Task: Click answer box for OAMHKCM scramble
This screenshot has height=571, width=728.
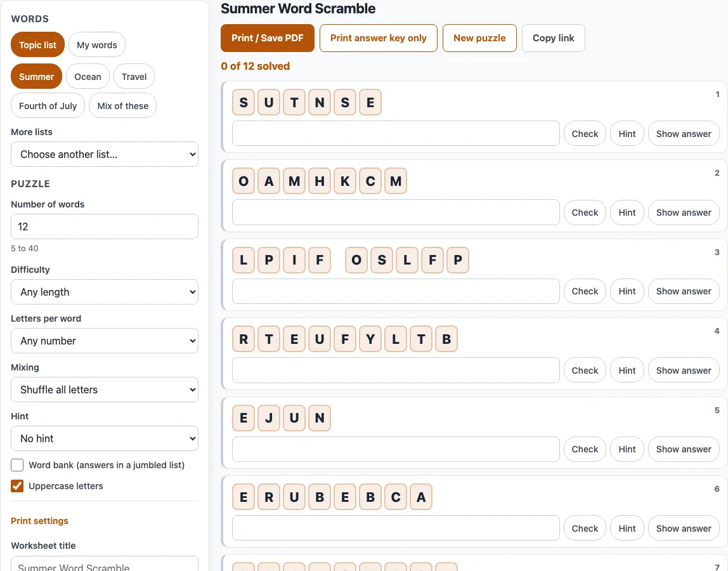Action: (x=396, y=213)
